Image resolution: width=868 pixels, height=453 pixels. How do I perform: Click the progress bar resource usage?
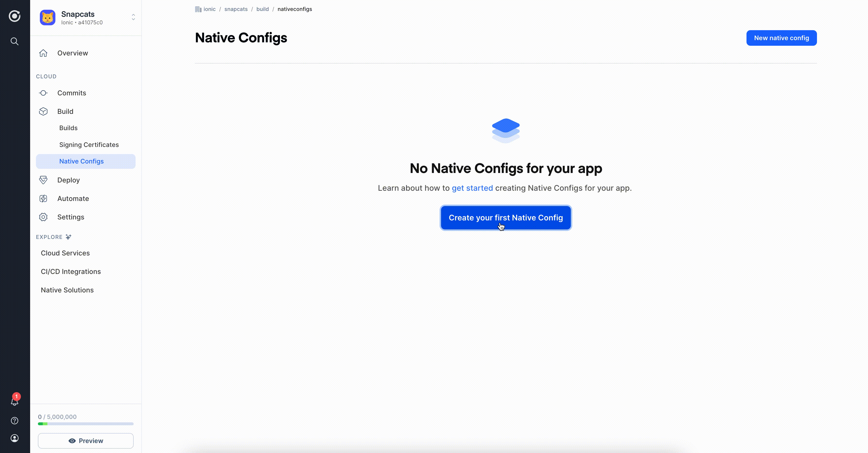click(x=86, y=424)
